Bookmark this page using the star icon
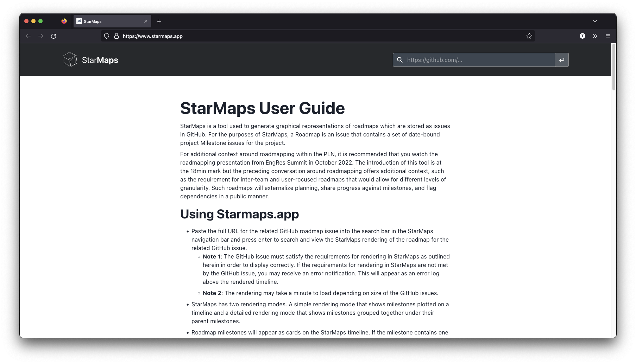 tap(529, 36)
